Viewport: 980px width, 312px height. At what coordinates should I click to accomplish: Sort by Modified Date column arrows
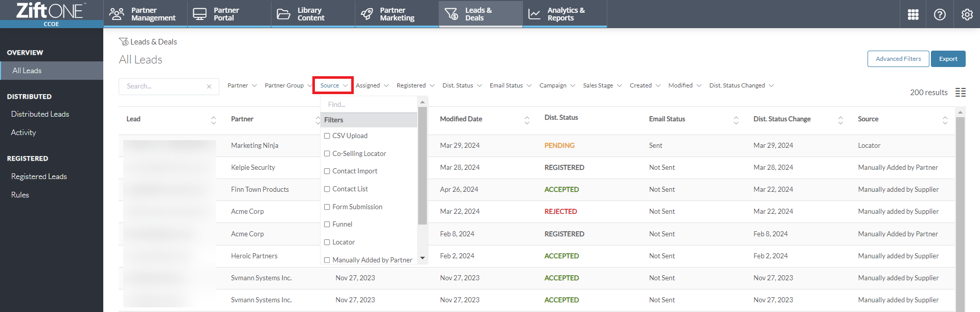[527, 120]
